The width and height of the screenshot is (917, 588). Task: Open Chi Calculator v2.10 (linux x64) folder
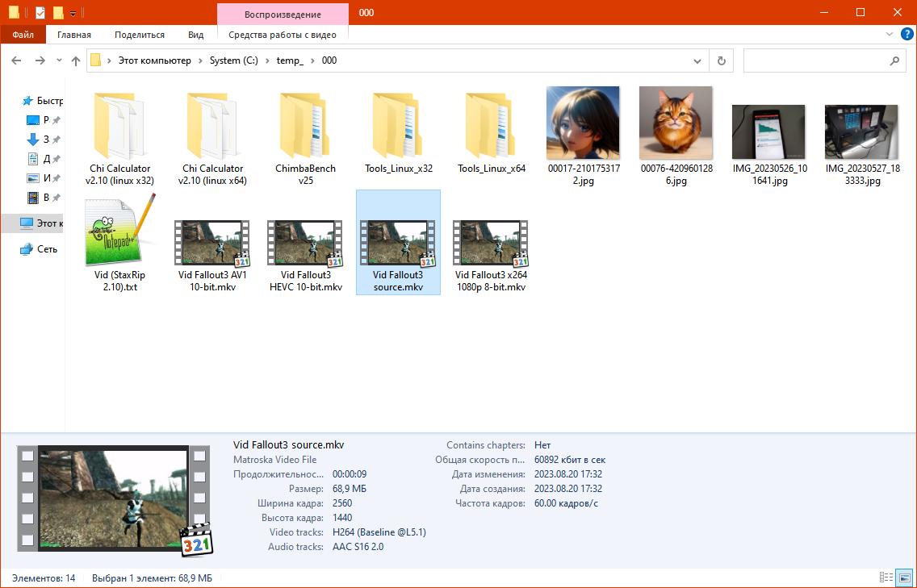tap(212, 137)
